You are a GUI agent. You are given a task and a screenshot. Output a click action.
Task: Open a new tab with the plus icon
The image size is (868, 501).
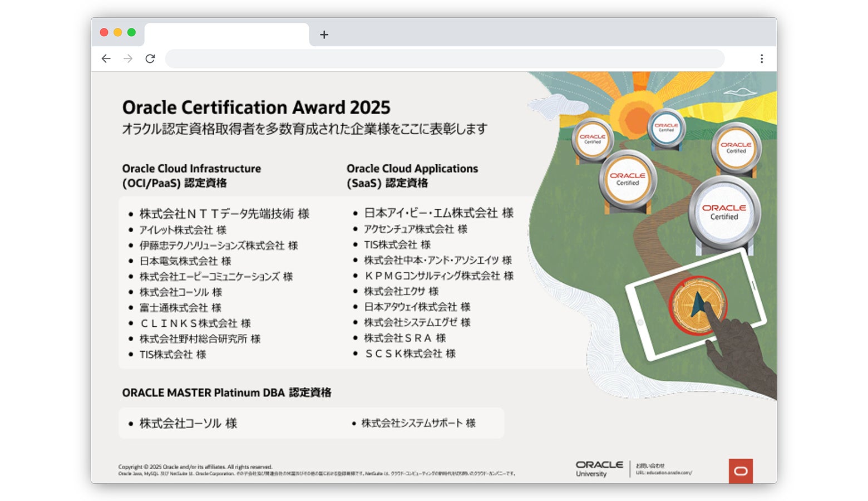[x=324, y=35]
